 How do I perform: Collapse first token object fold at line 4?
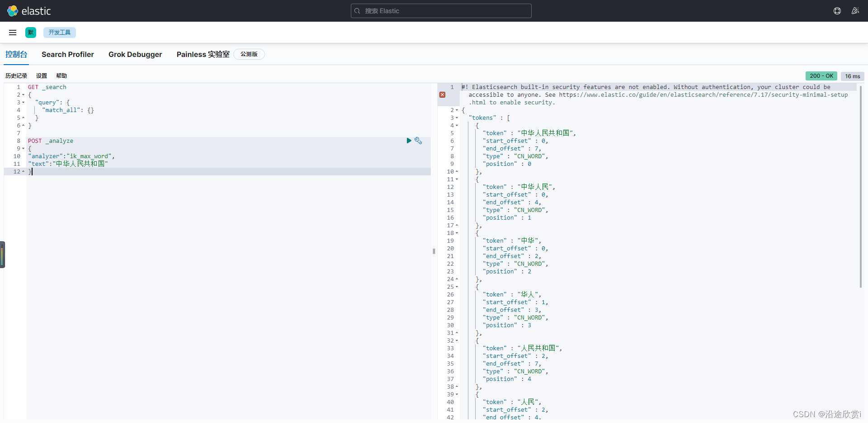(457, 126)
